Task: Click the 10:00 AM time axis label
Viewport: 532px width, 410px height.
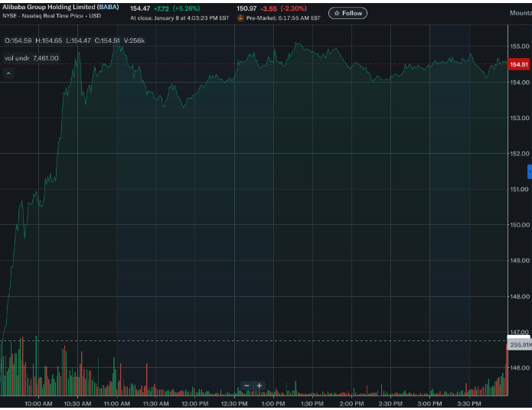Action: click(x=38, y=403)
